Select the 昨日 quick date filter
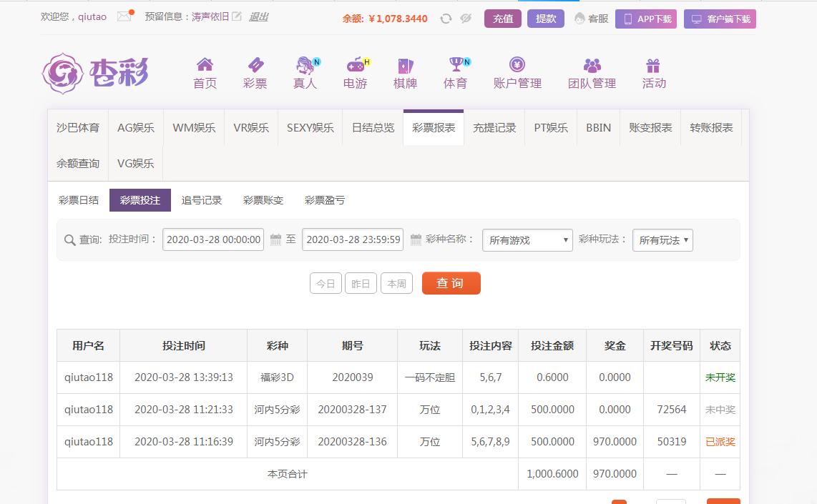Viewport: 817px width, 504px height. point(361,284)
